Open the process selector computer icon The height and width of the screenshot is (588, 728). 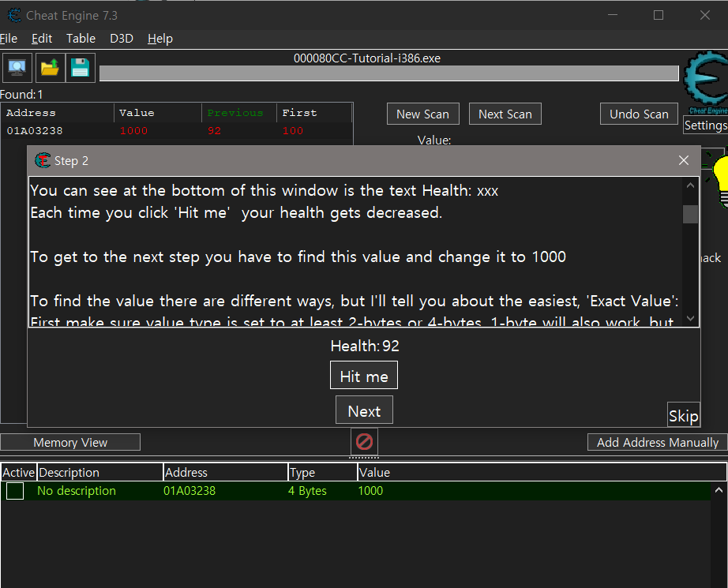(17, 68)
